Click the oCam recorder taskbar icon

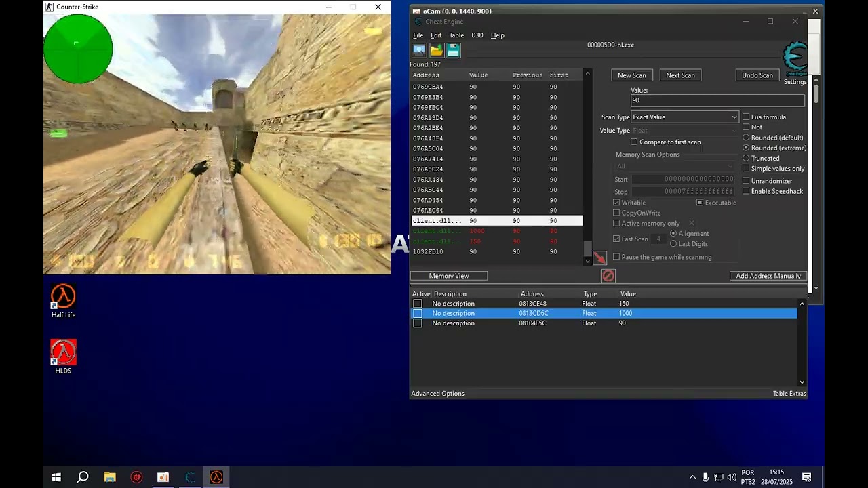pos(163,477)
